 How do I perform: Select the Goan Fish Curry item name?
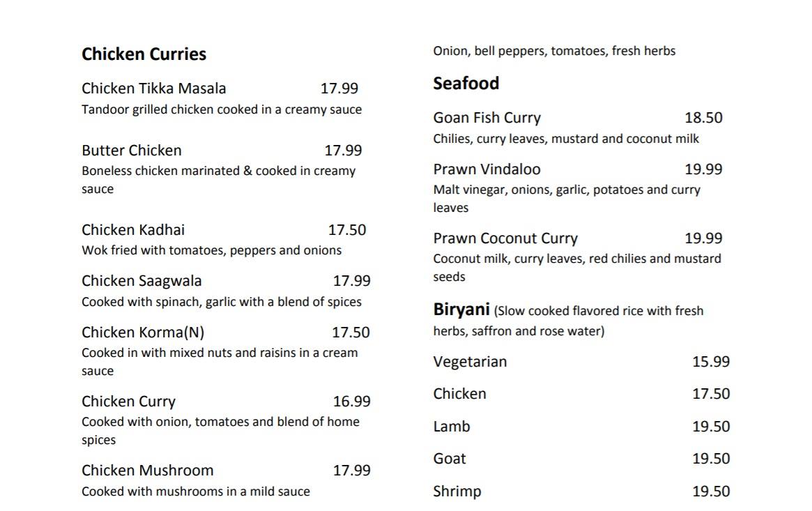[487, 118]
